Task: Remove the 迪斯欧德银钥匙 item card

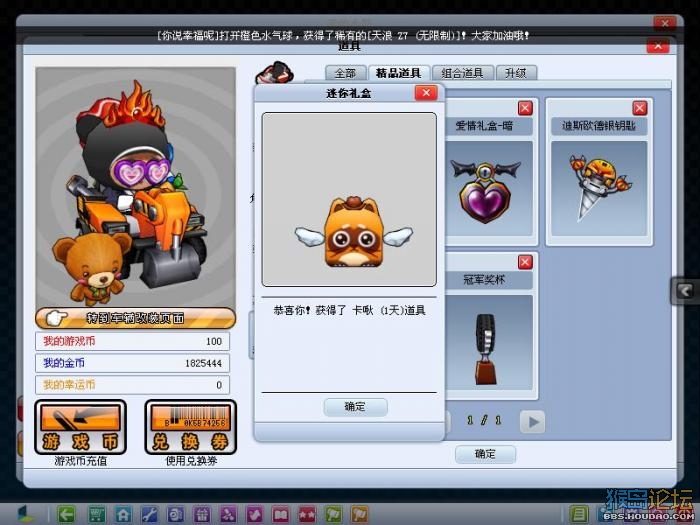Action: pos(640,108)
